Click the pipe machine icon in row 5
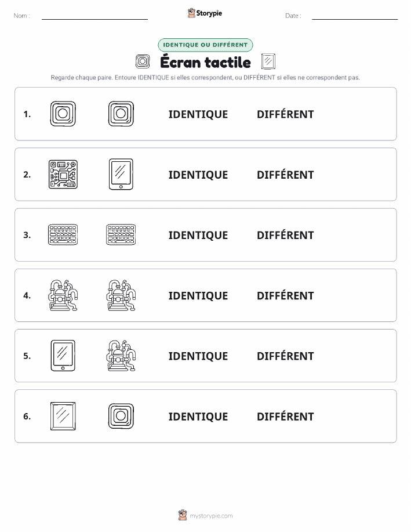The image size is (411, 532). pos(121,356)
